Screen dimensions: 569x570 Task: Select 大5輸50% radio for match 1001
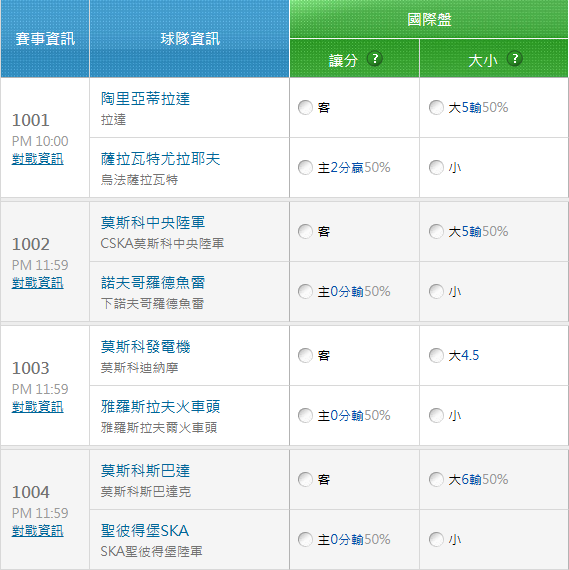tap(436, 108)
